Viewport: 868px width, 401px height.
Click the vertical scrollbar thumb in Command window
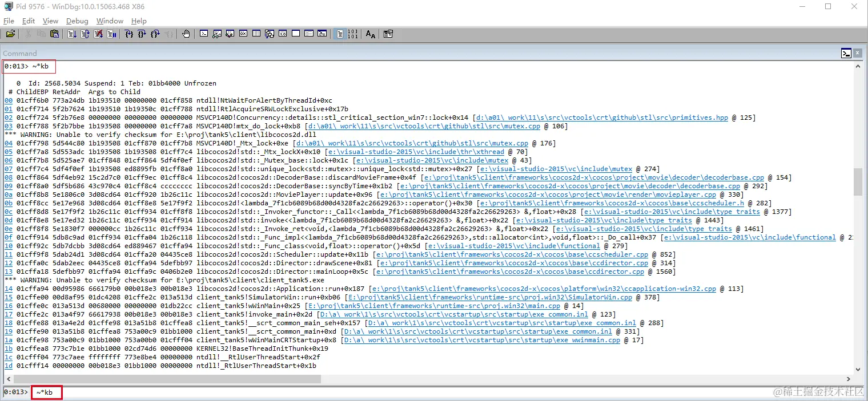click(858, 181)
